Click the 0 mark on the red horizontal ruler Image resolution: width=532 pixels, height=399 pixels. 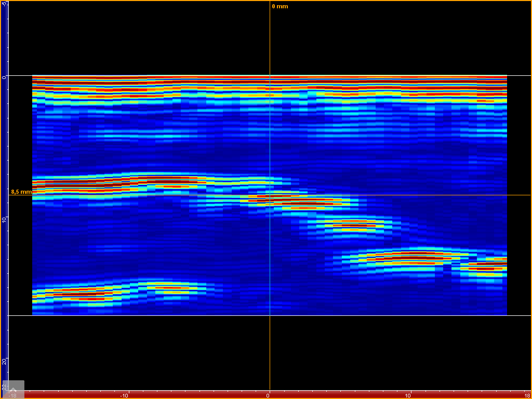click(269, 395)
